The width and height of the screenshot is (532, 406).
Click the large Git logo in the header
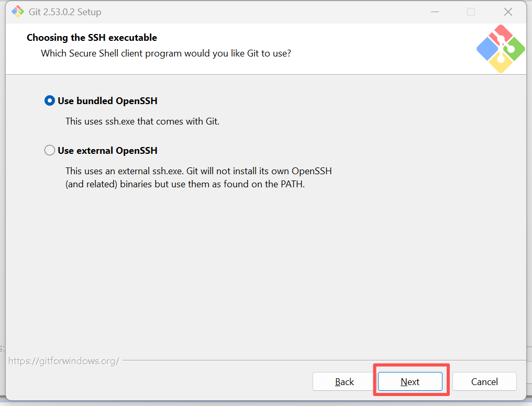click(x=501, y=49)
